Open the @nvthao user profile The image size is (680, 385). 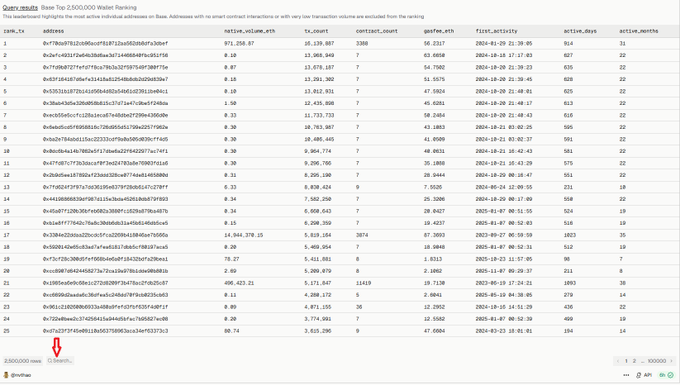(x=21, y=375)
